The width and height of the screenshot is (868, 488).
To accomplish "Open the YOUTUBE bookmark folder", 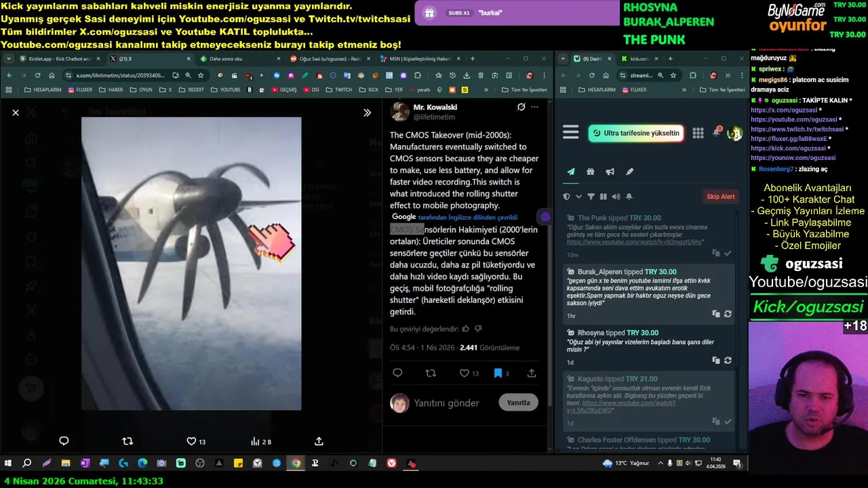I will [226, 89].
